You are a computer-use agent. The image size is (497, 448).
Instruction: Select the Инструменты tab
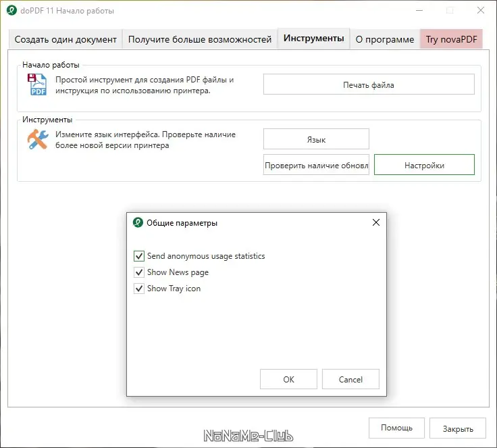[314, 39]
